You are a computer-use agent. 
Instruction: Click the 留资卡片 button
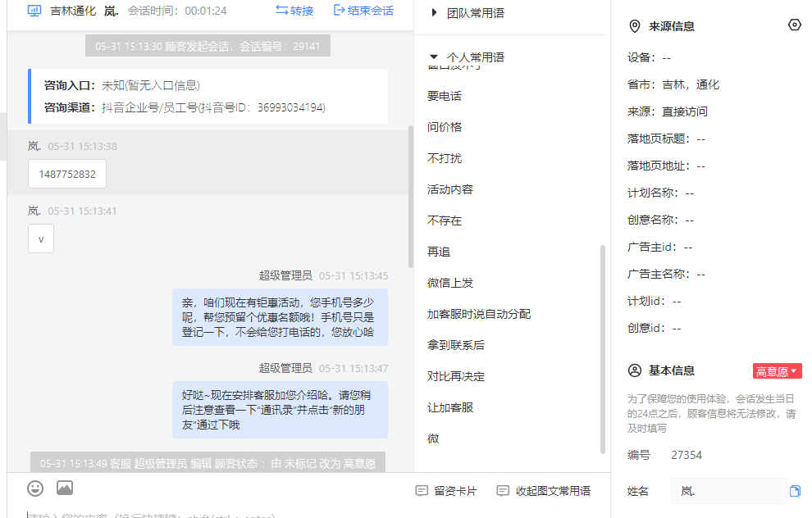pyautogui.click(x=446, y=491)
